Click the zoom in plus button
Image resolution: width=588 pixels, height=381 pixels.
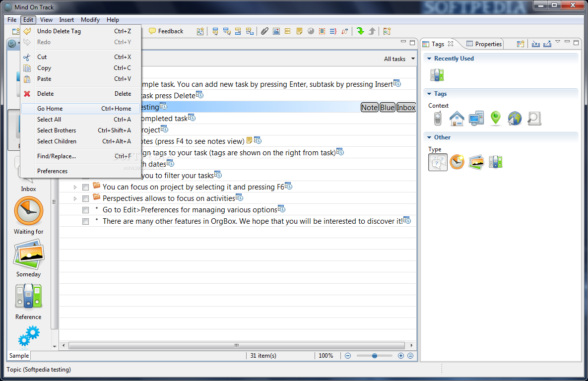pyautogui.click(x=401, y=356)
